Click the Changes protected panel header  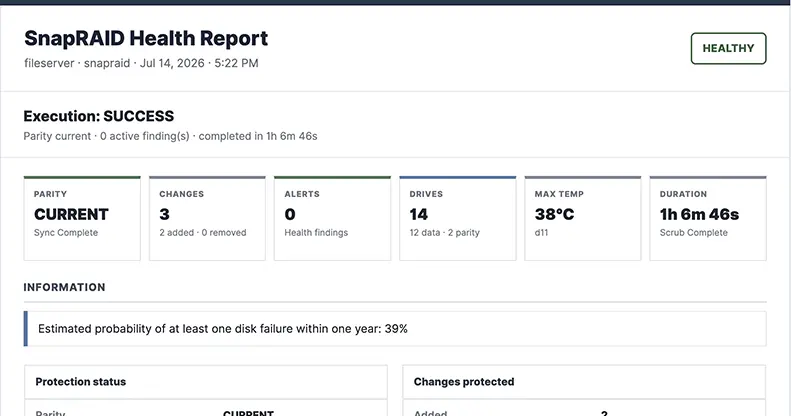(x=584, y=382)
